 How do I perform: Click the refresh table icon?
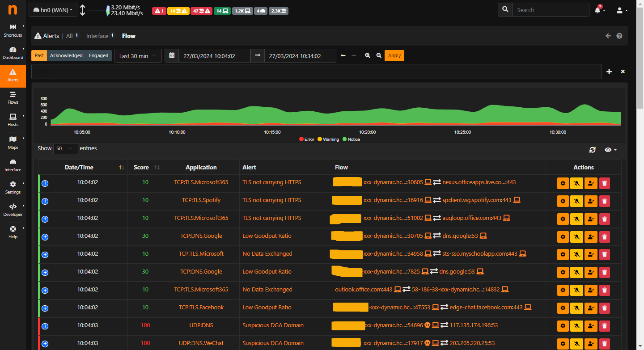click(593, 150)
